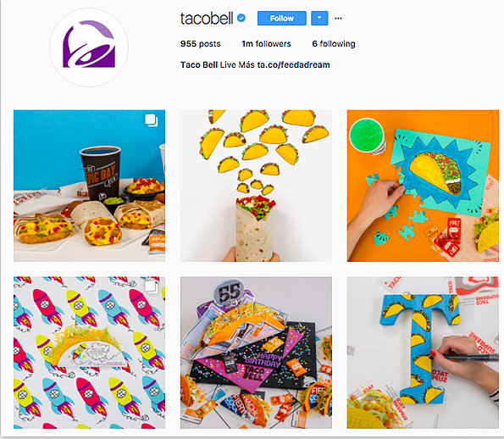Open the 6 following list

(x=334, y=44)
